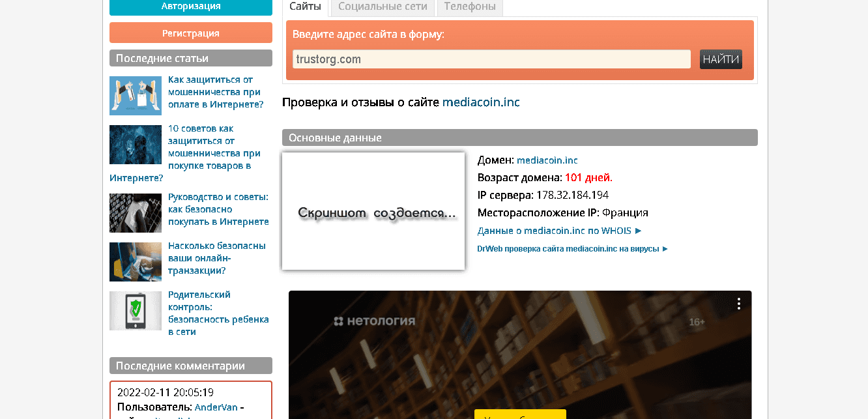Expand WHOIS data for mediacoin.inc
Screen dimensions: 868x419
[x=559, y=231]
